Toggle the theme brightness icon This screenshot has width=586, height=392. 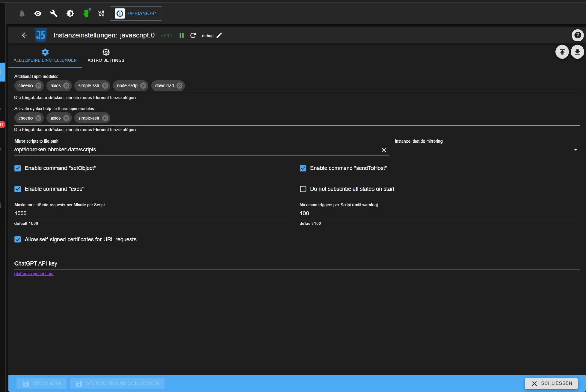70,13
